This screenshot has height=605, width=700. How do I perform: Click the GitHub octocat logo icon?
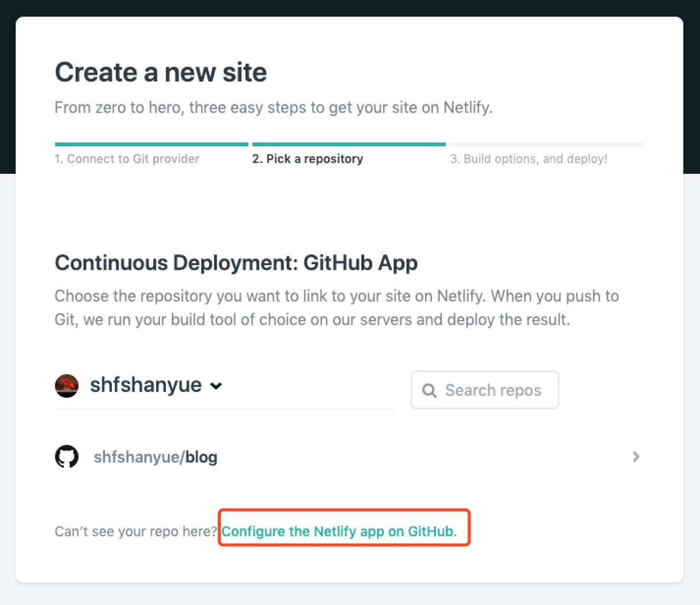pos(67,457)
